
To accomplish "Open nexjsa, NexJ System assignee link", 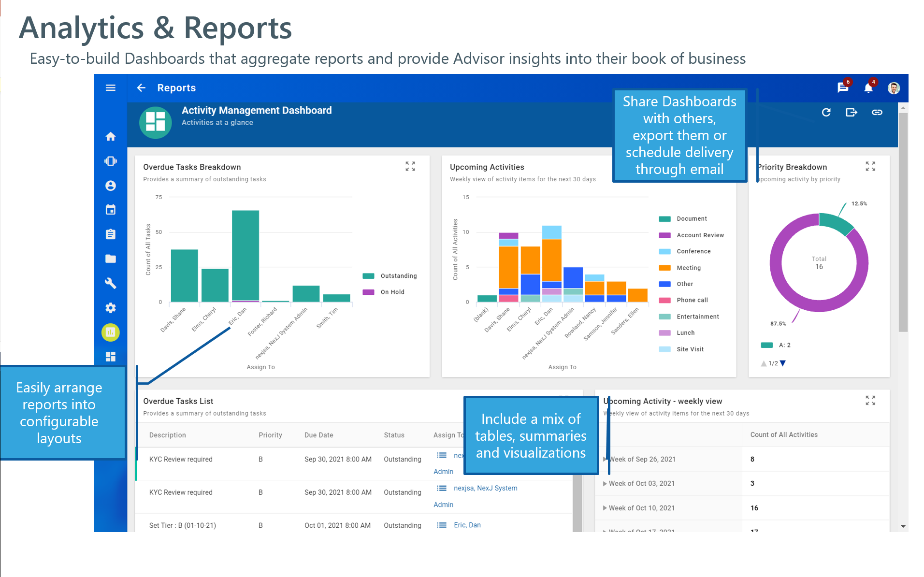I will click(x=485, y=488).
